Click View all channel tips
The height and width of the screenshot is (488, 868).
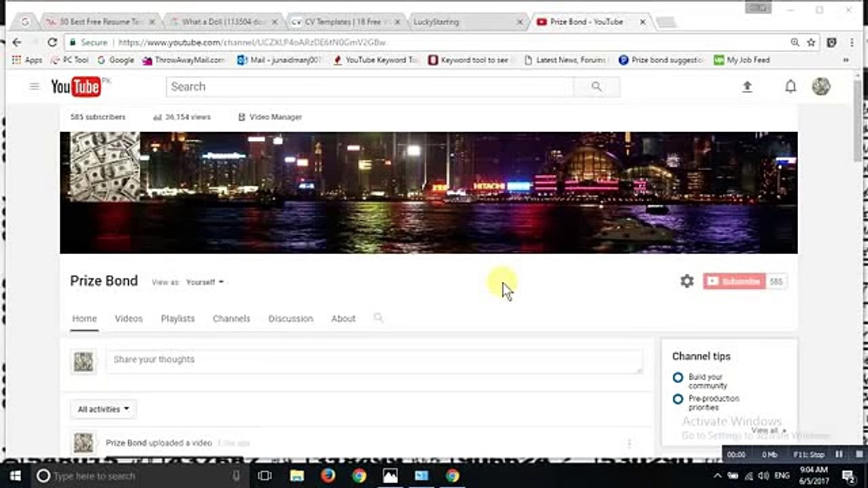point(768,431)
